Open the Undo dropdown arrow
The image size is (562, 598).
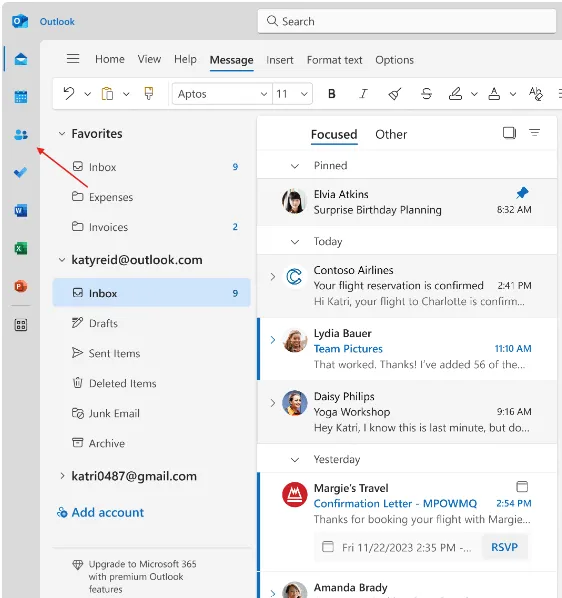click(x=88, y=94)
